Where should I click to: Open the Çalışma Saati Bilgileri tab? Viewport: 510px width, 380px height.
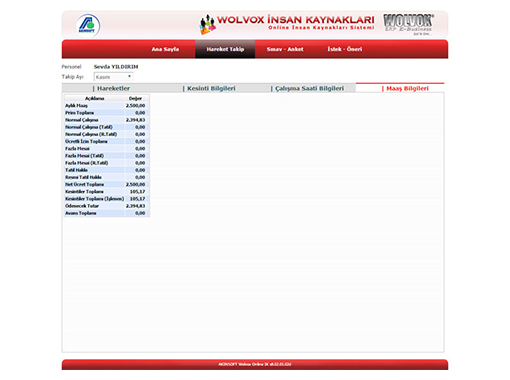[307, 88]
